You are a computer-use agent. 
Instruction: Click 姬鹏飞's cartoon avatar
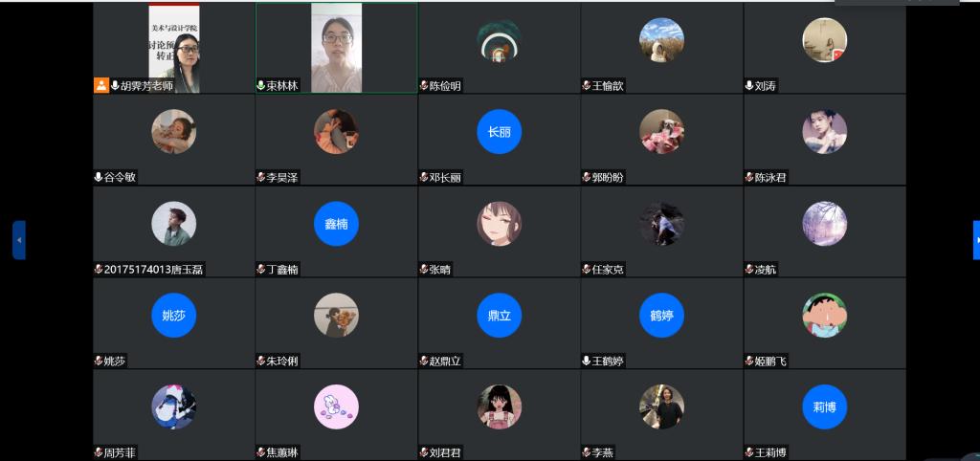coord(824,316)
